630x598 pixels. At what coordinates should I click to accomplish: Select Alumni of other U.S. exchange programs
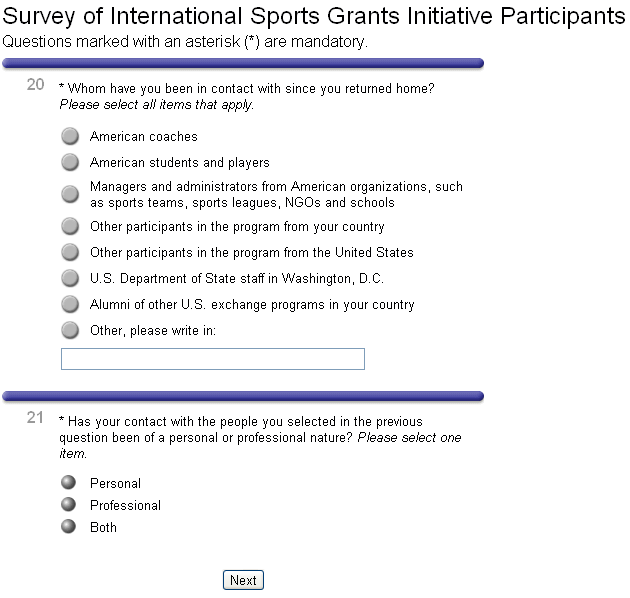click(x=70, y=305)
